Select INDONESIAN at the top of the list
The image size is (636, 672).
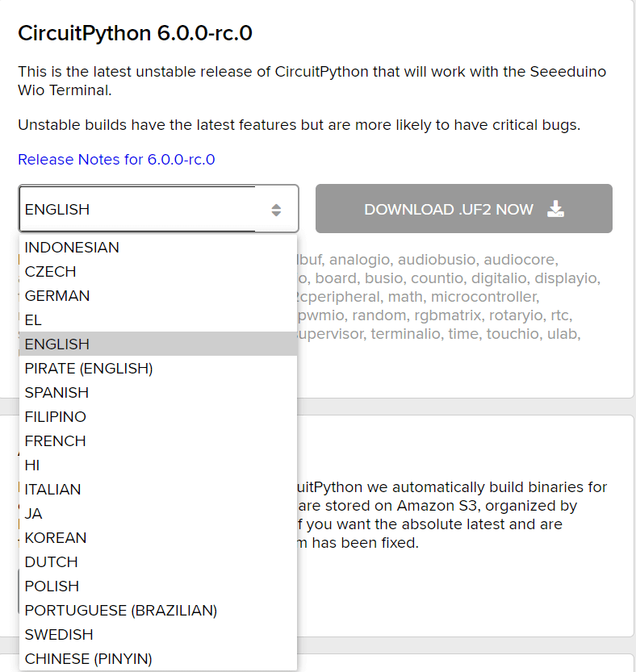(71, 247)
